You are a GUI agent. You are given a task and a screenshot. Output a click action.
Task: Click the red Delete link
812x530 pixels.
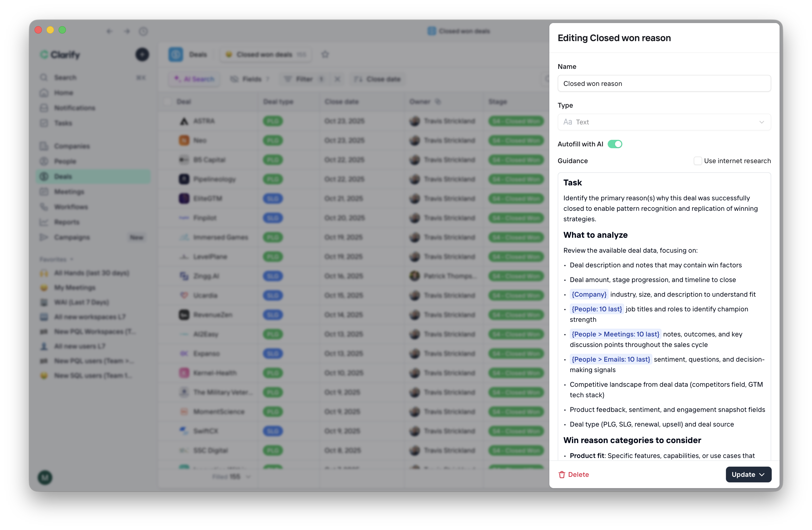coord(578,474)
